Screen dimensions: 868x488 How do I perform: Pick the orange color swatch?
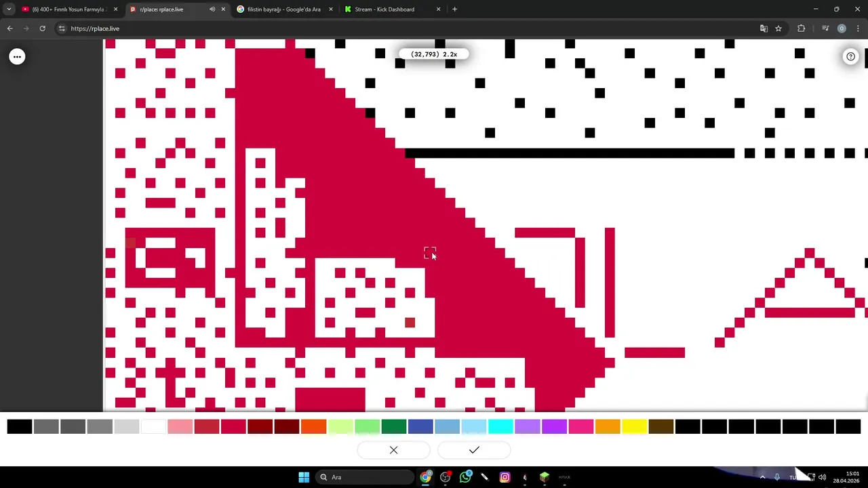314,427
